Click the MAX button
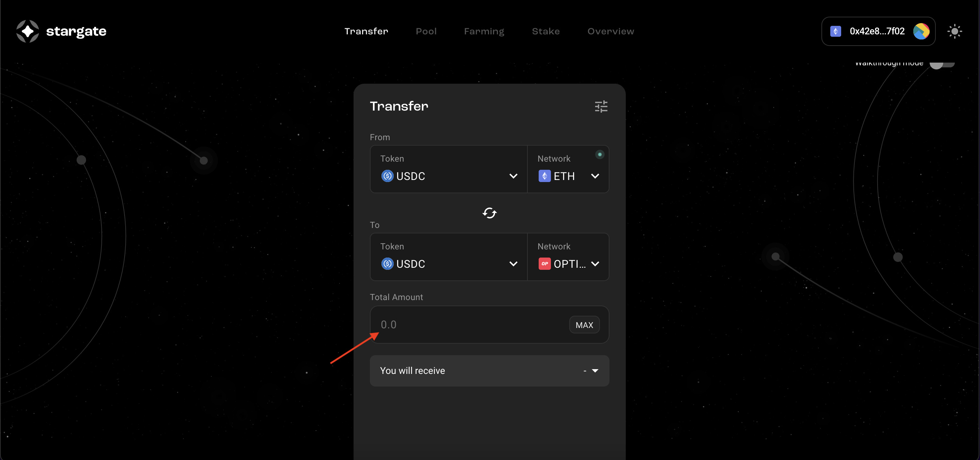 click(584, 324)
